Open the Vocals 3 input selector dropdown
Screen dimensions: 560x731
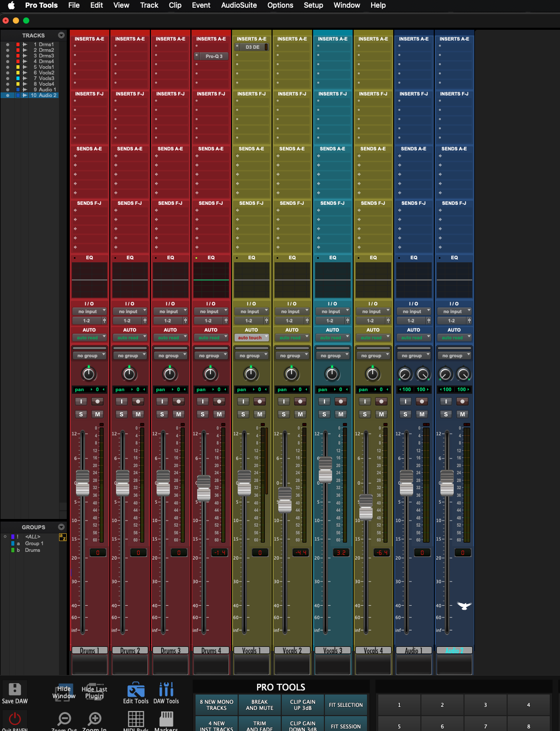[333, 312]
